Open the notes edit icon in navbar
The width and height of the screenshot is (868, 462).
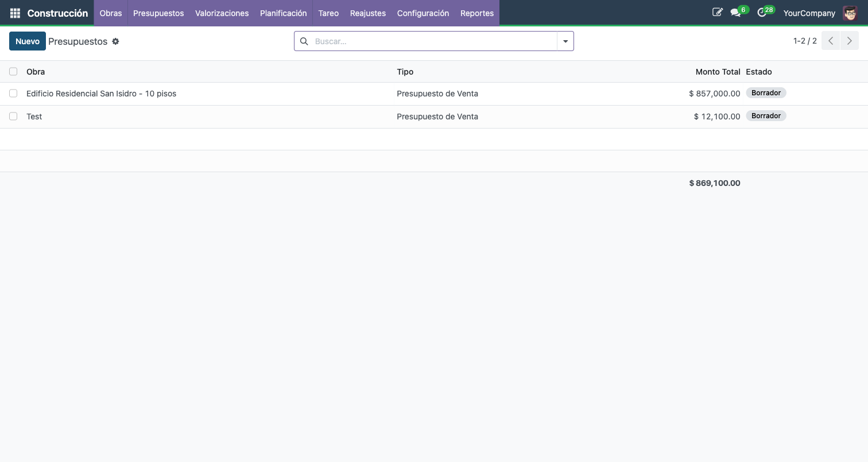(x=717, y=12)
